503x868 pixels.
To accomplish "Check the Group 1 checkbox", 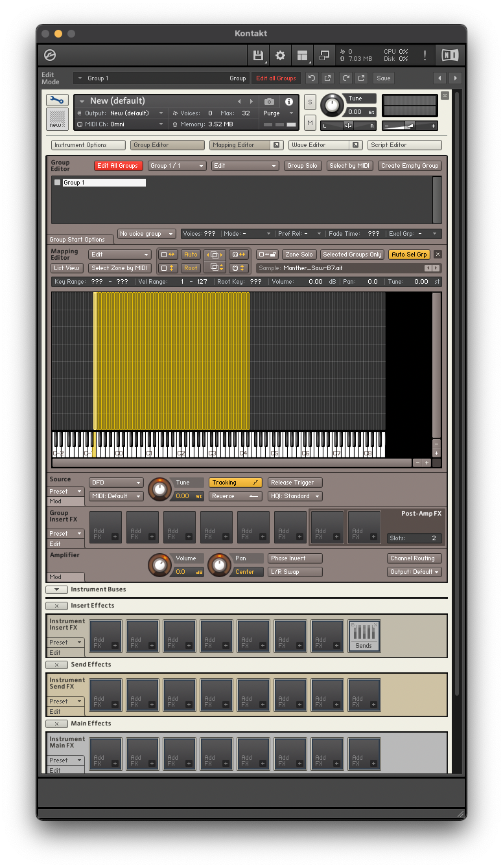I will pyautogui.click(x=57, y=183).
